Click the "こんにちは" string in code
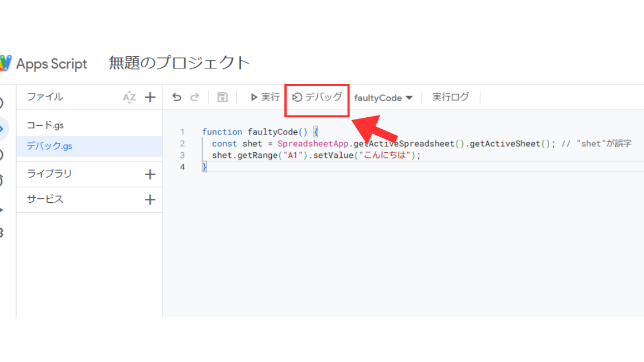The image size is (644, 362). (x=385, y=155)
